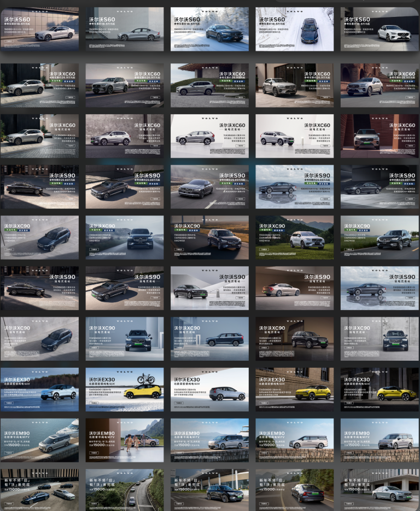420x511 pixels.
Task: Open S60 poster with top-down blue car in snow
Action: 294,29
